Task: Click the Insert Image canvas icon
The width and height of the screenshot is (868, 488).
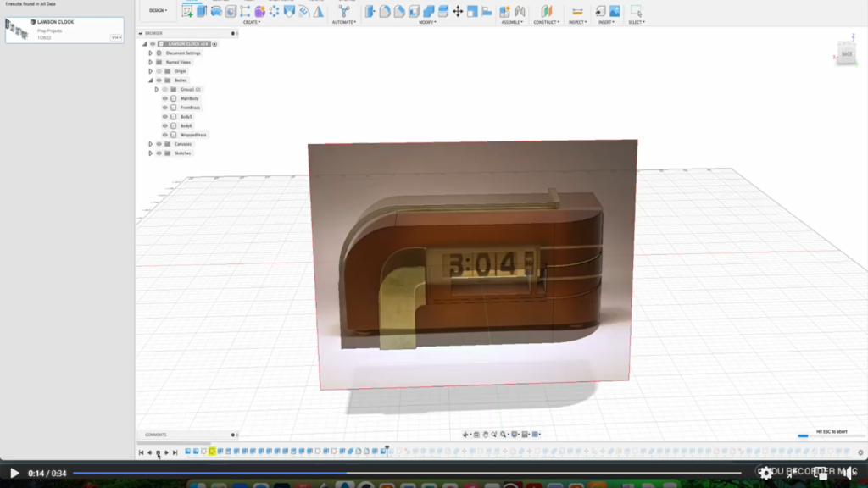Action: [615, 11]
